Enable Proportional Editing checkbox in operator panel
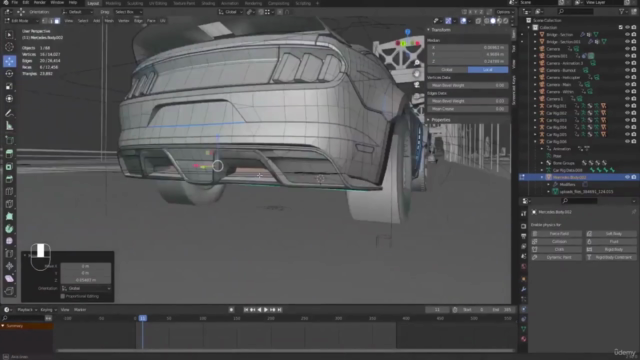 [62, 296]
